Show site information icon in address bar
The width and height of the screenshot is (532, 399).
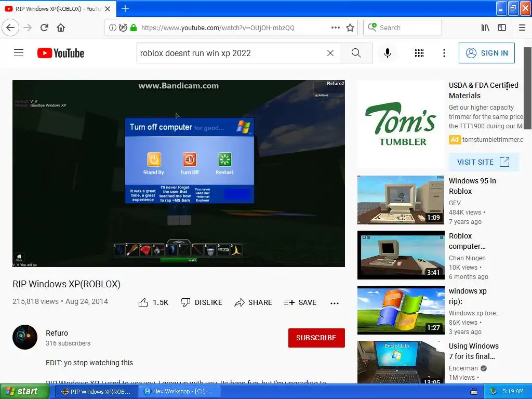[112, 28]
